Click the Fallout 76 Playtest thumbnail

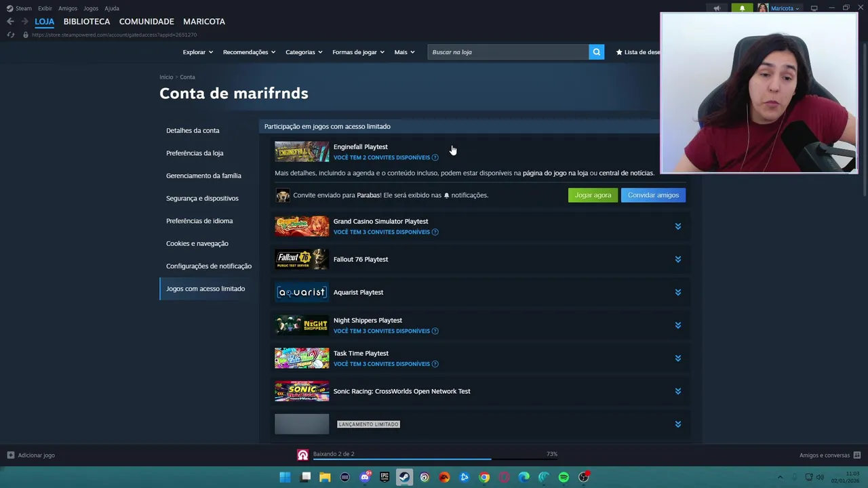tap(302, 260)
